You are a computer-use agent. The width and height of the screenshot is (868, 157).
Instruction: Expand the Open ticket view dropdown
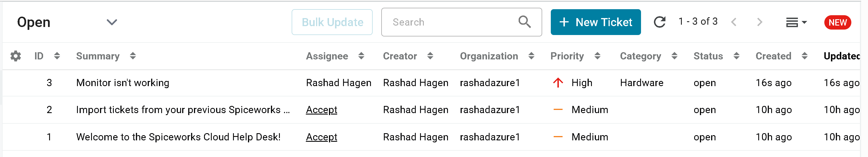click(x=111, y=22)
